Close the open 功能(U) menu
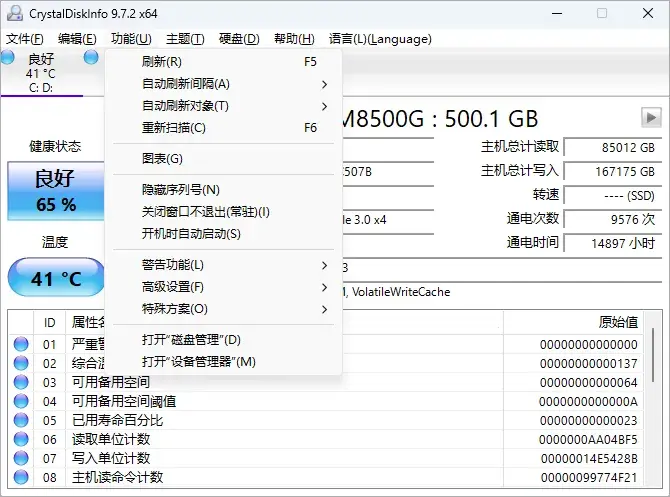The height and width of the screenshot is (497, 670). click(131, 39)
